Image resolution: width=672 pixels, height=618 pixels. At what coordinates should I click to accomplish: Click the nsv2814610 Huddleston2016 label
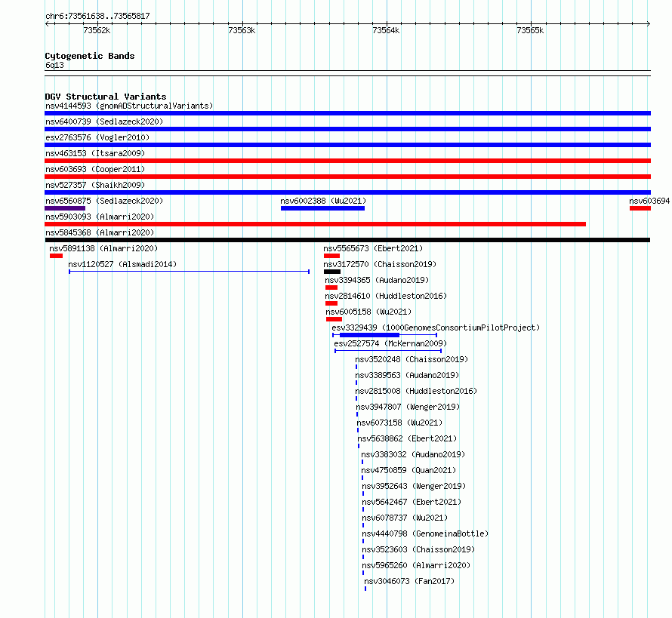click(386, 296)
